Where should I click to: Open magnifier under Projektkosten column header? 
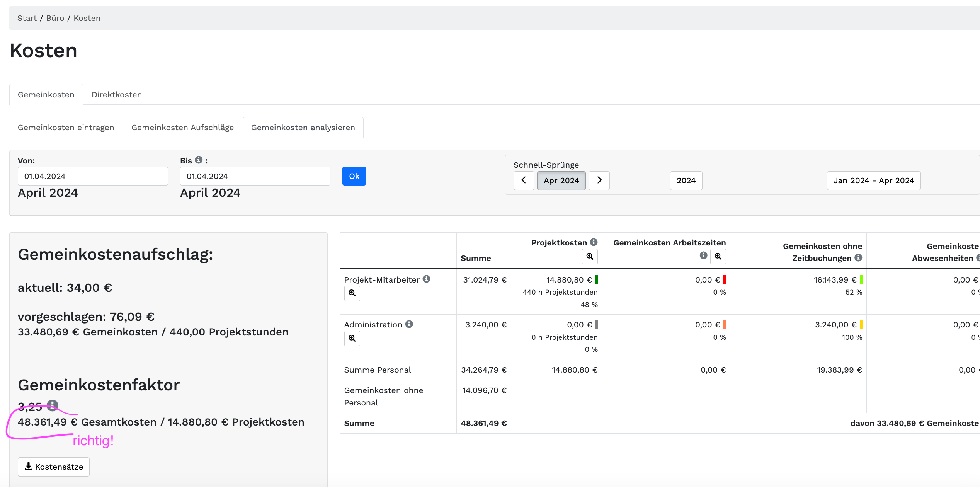590,257
